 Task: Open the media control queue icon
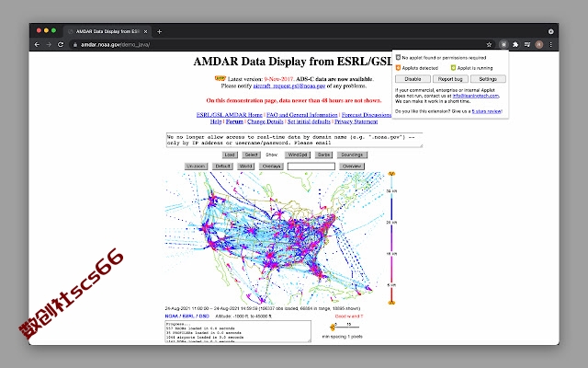[x=527, y=44]
